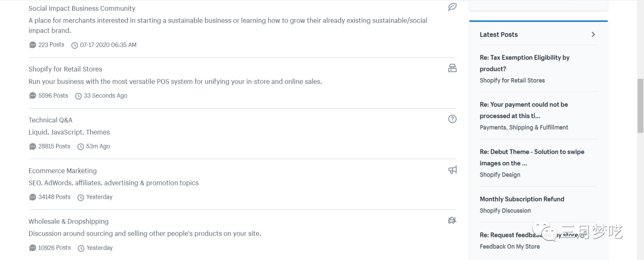Click posts bubble icon beside 223 Posts
The width and height of the screenshot is (644, 260).
(32, 45)
